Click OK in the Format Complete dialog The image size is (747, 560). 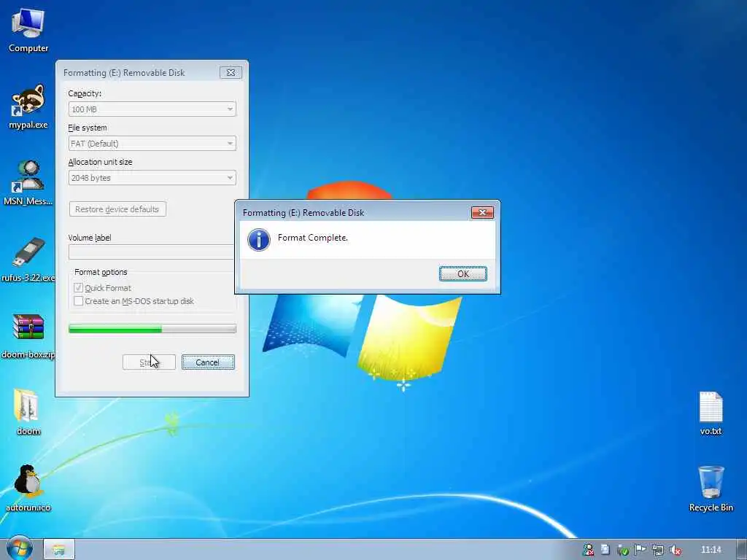[x=462, y=274]
